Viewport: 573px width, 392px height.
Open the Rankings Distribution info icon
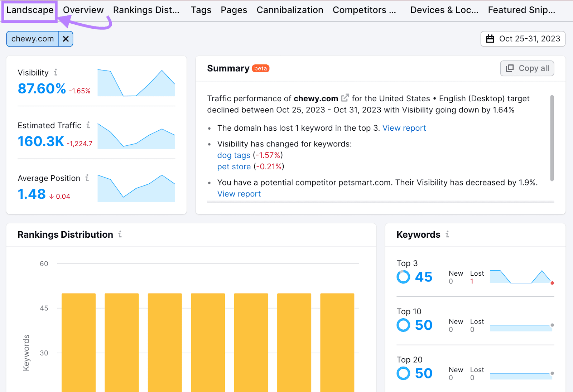(120, 234)
